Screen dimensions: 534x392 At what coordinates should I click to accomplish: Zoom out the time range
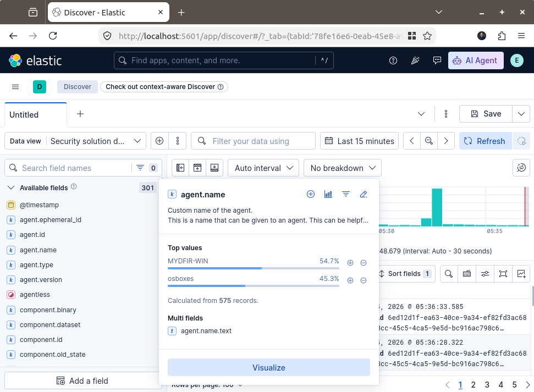pyautogui.click(x=429, y=141)
